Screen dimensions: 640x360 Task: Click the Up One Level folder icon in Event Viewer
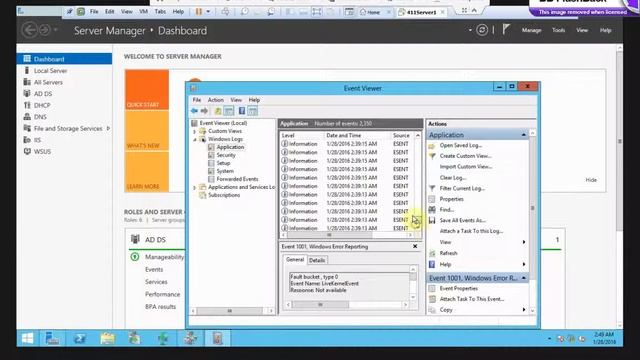(x=218, y=111)
